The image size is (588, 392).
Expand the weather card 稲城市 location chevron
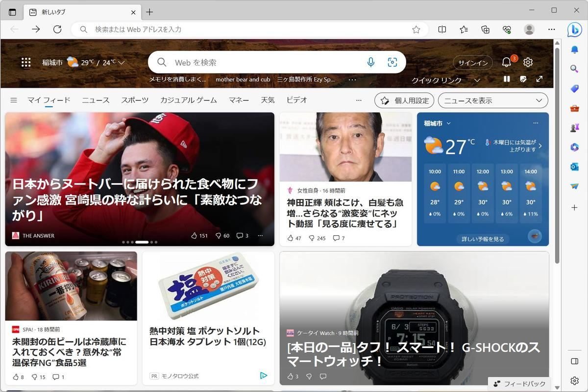coord(448,123)
